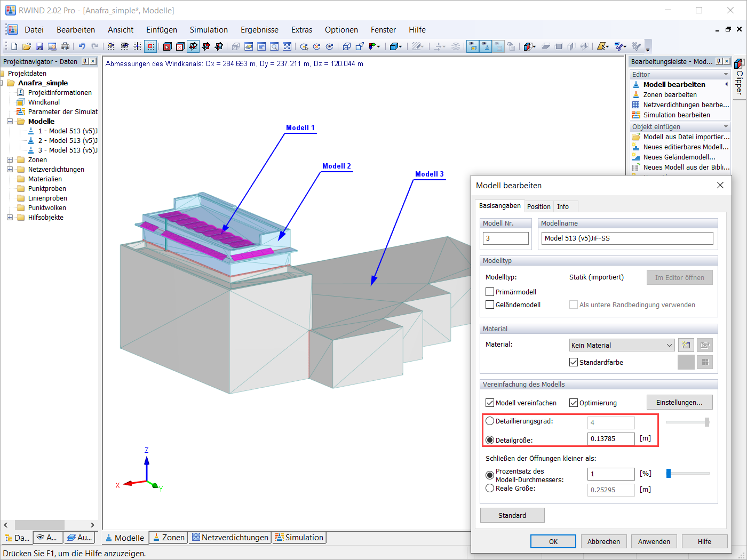Image resolution: width=747 pixels, height=560 pixels.
Task: Open a project via the folder toolbar icon
Action: (27, 46)
